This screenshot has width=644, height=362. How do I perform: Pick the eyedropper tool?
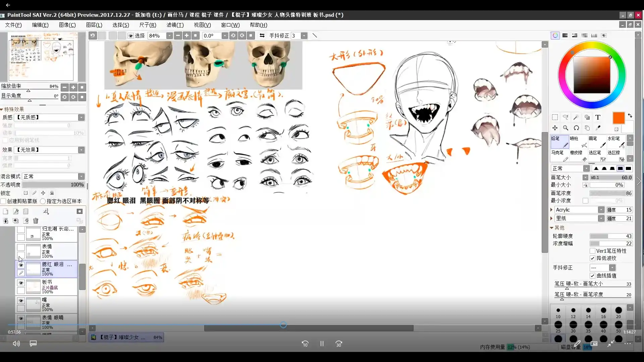598,128
